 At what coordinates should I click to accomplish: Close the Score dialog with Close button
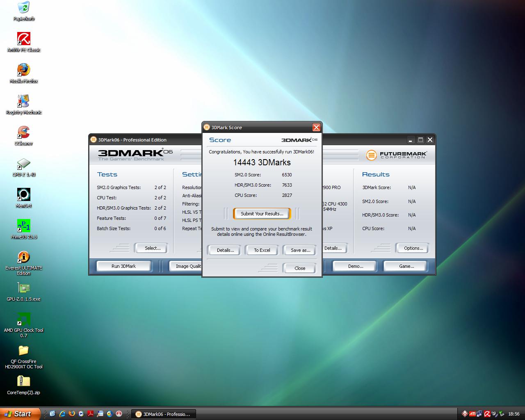coord(300,268)
